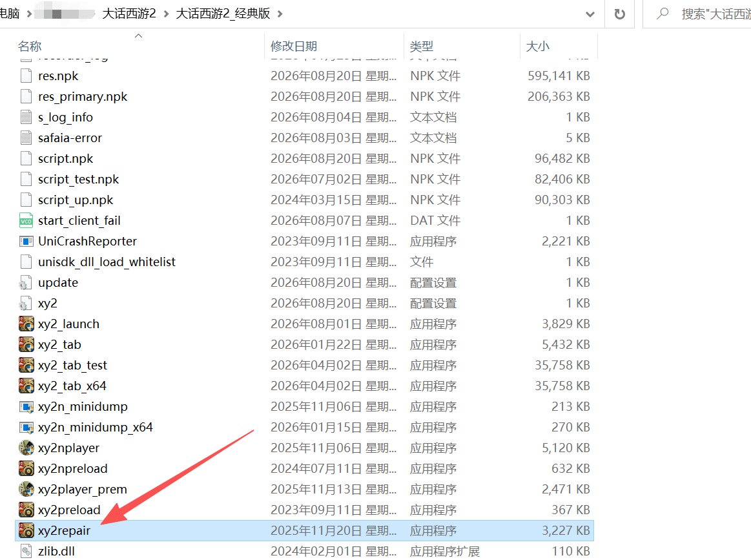Select the xy2_launch application icon
The image size is (751, 560).
(26, 324)
